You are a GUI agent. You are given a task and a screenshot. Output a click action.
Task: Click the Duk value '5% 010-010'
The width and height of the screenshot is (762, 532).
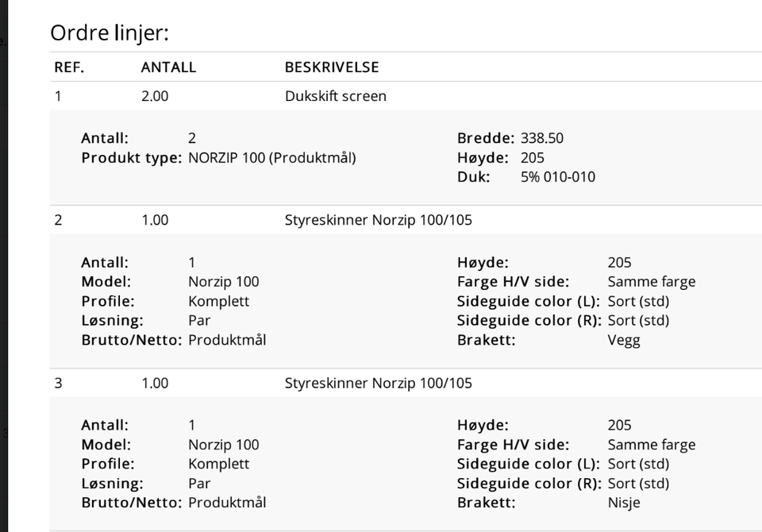click(557, 177)
